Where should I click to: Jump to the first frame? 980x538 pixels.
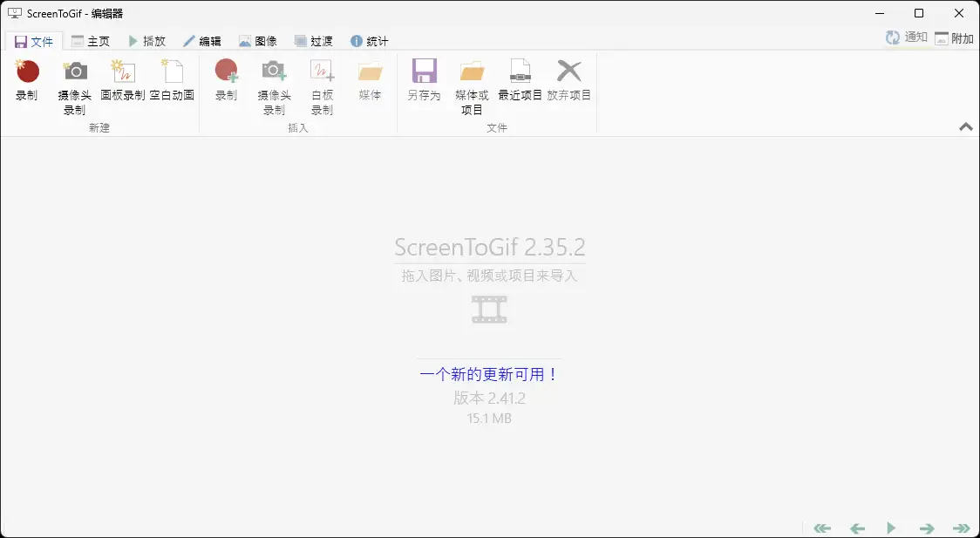click(x=822, y=528)
